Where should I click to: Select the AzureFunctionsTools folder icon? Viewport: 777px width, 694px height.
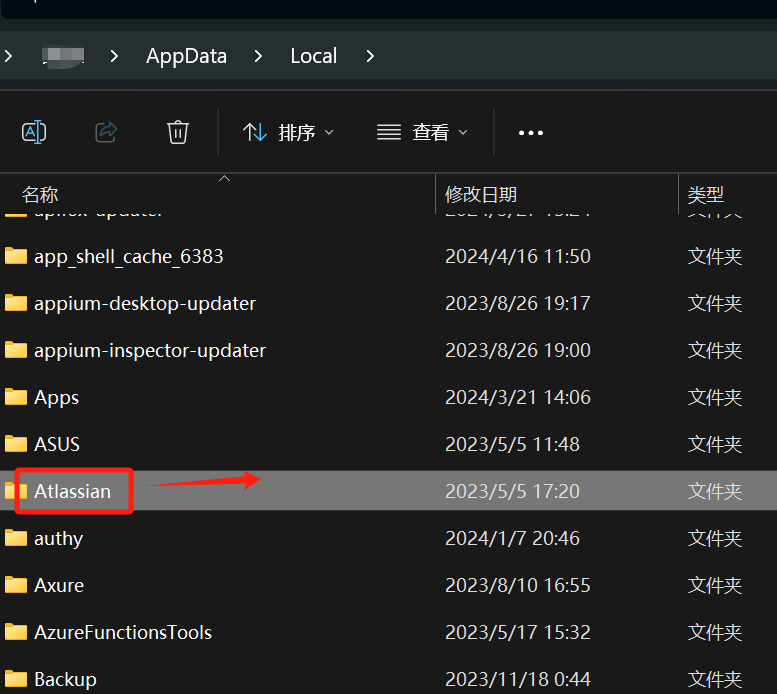point(16,632)
